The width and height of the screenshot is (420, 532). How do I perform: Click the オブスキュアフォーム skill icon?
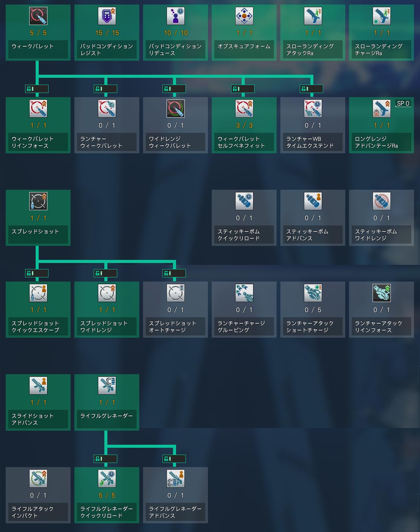[244, 16]
